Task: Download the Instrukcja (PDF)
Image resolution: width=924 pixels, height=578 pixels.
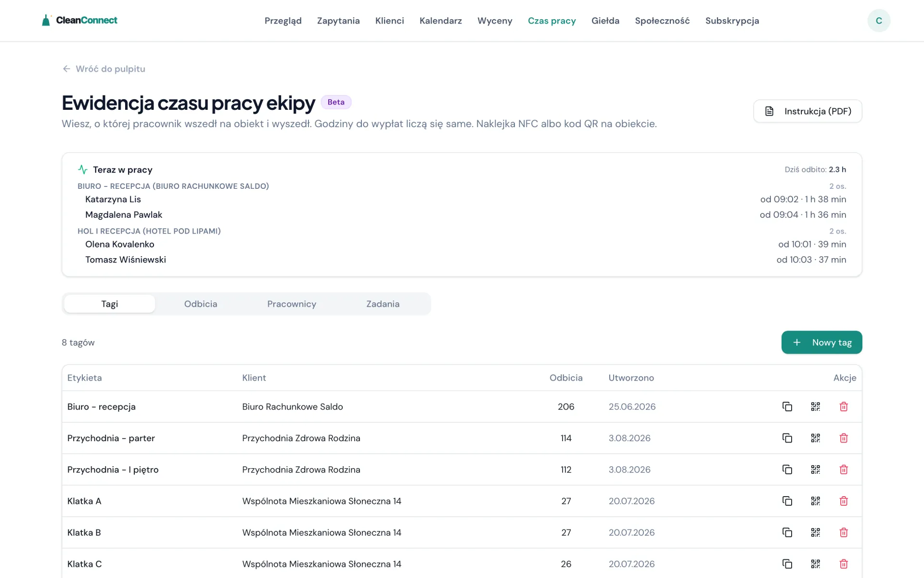Action: coord(808,111)
